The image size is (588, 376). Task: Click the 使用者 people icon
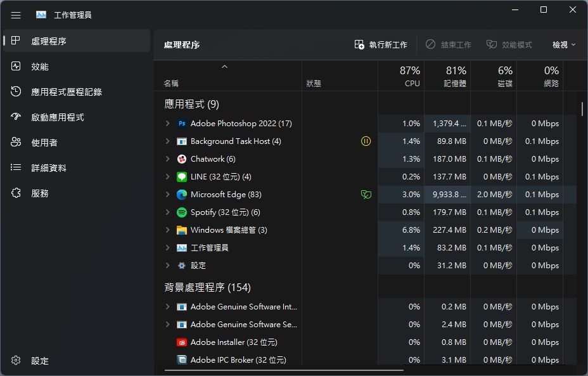coord(16,142)
